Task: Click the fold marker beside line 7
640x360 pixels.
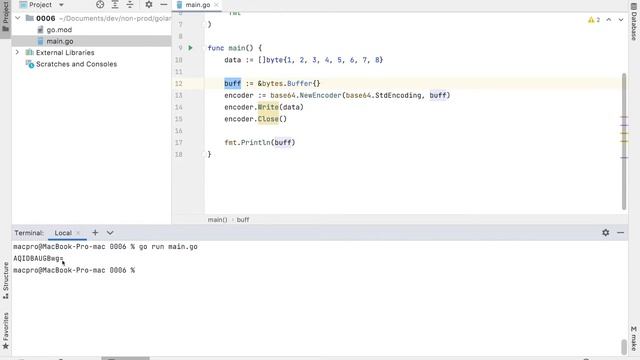Action: (204, 24)
